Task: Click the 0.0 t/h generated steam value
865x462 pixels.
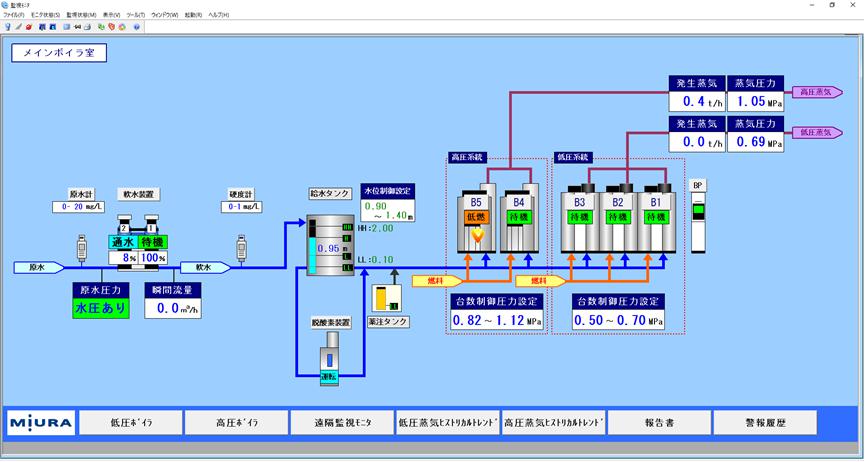Action: 697,142
